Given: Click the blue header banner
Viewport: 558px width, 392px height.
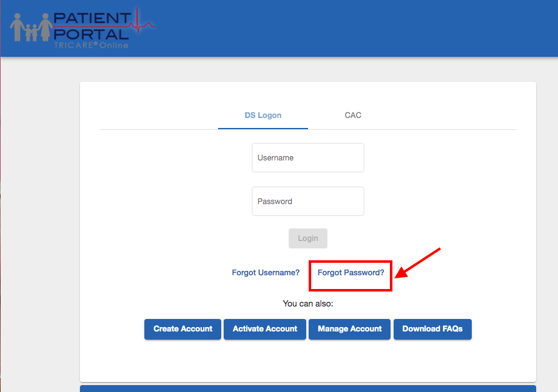Looking at the screenshot, I should [375, 28].
